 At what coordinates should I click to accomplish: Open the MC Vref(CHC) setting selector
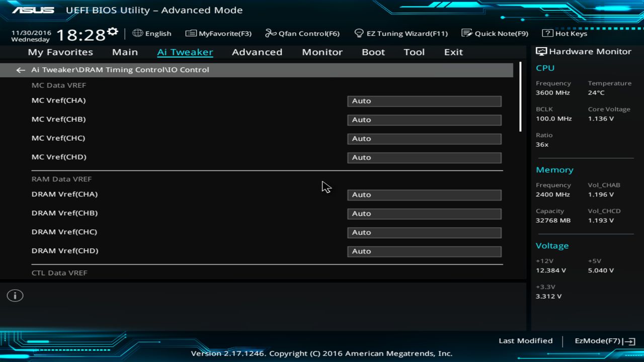coord(424,138)
